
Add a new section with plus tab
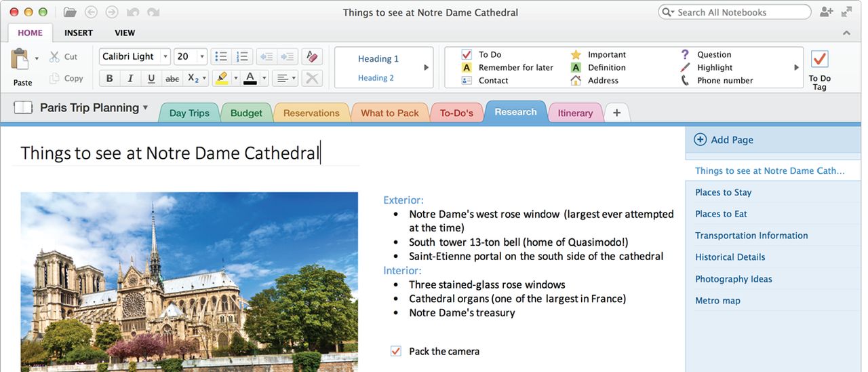pos(616,113)
